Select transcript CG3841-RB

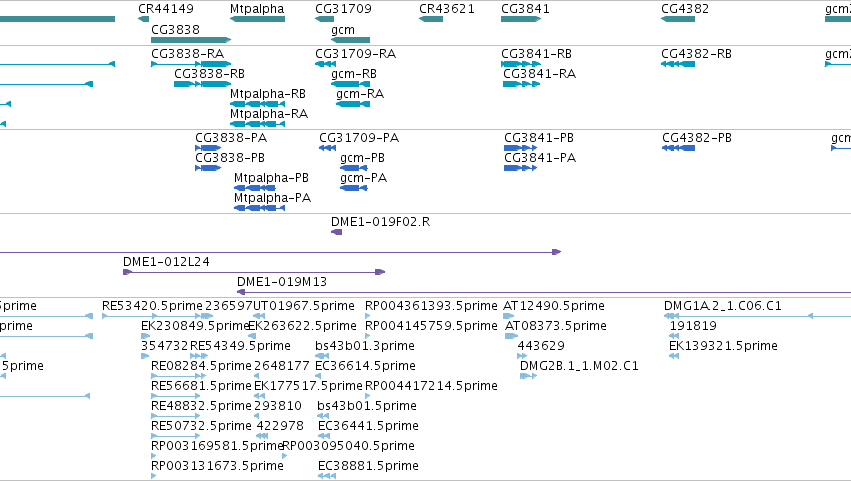536,54
